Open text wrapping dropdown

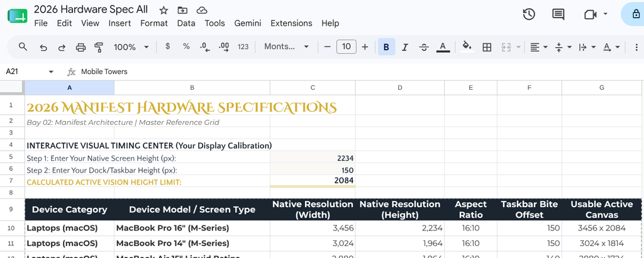(587, 47)
